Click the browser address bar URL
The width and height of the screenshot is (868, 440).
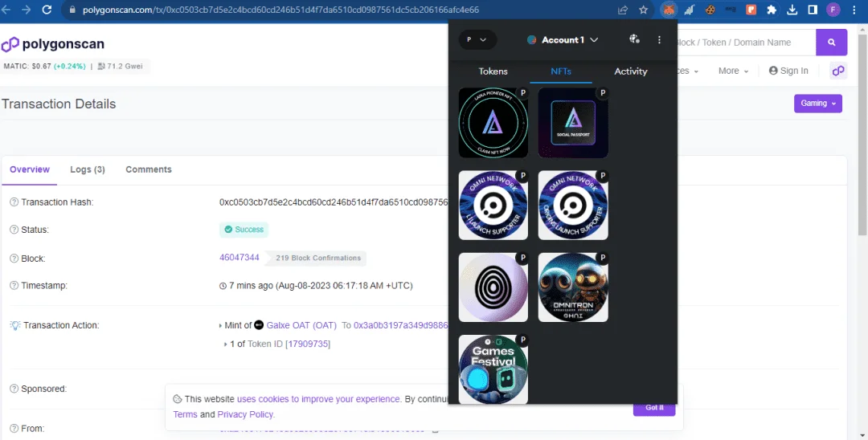point(280,10)
